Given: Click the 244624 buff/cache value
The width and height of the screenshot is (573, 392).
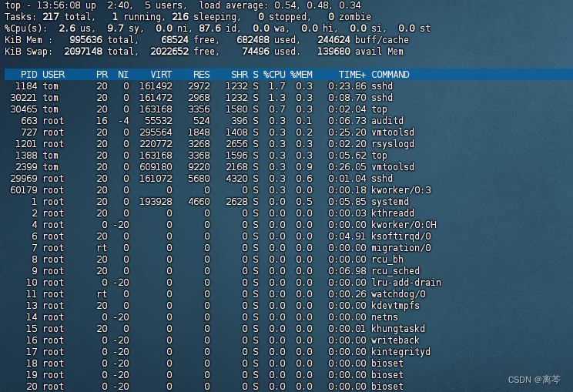Looking at the screenshot, I should point(333,40).
